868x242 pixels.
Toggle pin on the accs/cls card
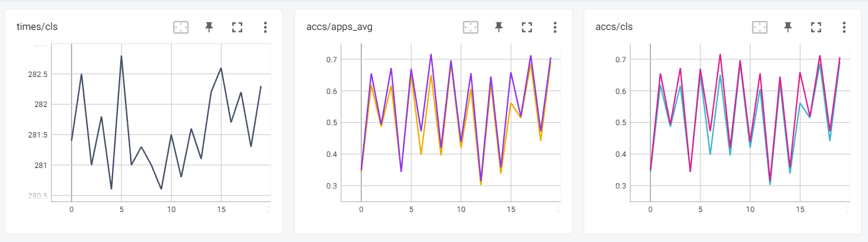pos(788,27)
